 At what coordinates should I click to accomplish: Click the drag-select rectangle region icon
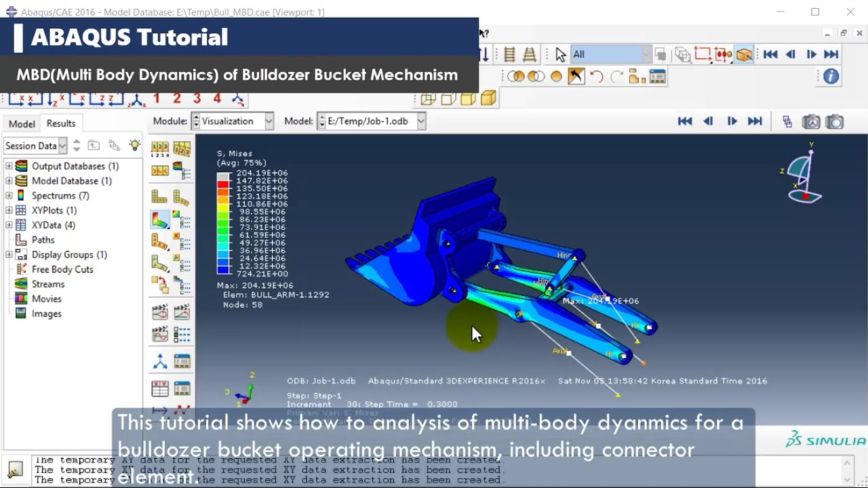pos(703,54)
